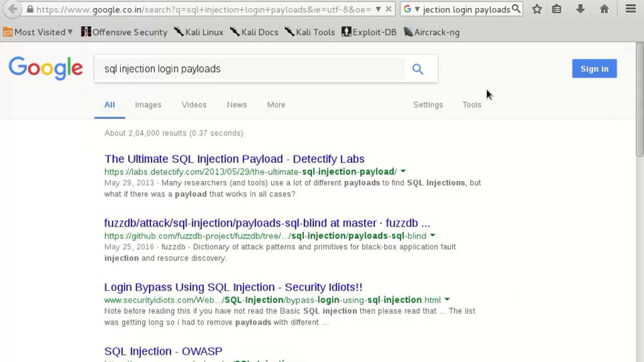Click the browser search box text
The image size is (644, 362).
point(466,9)
